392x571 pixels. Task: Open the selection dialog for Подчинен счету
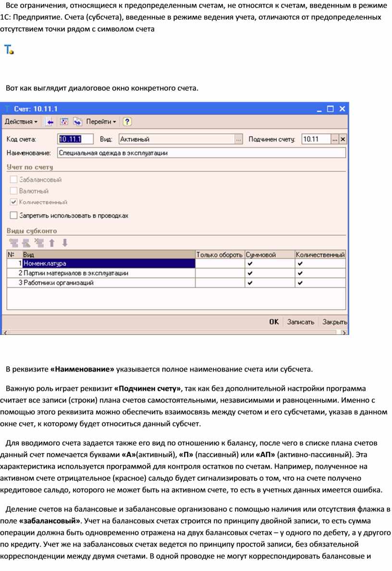click(335, 139)
